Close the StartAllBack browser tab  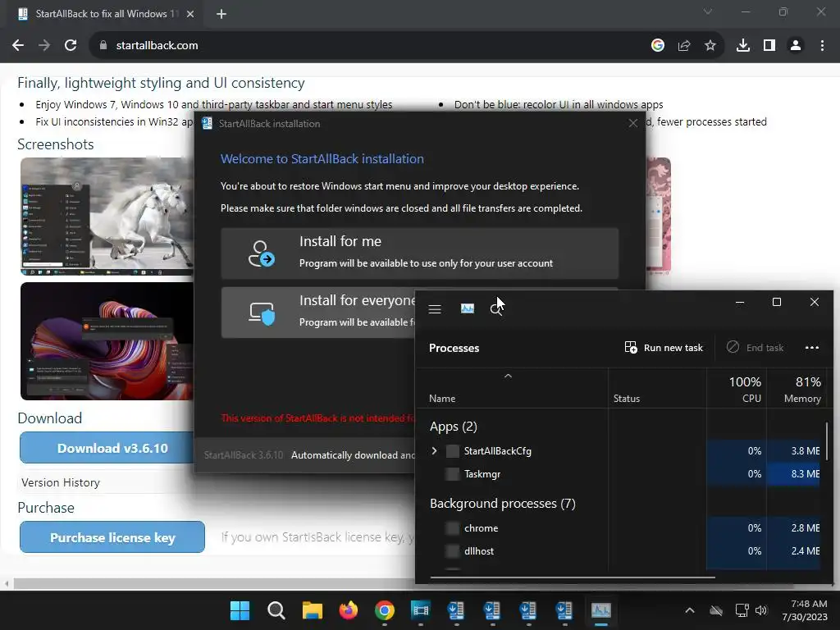click(190, 14)
